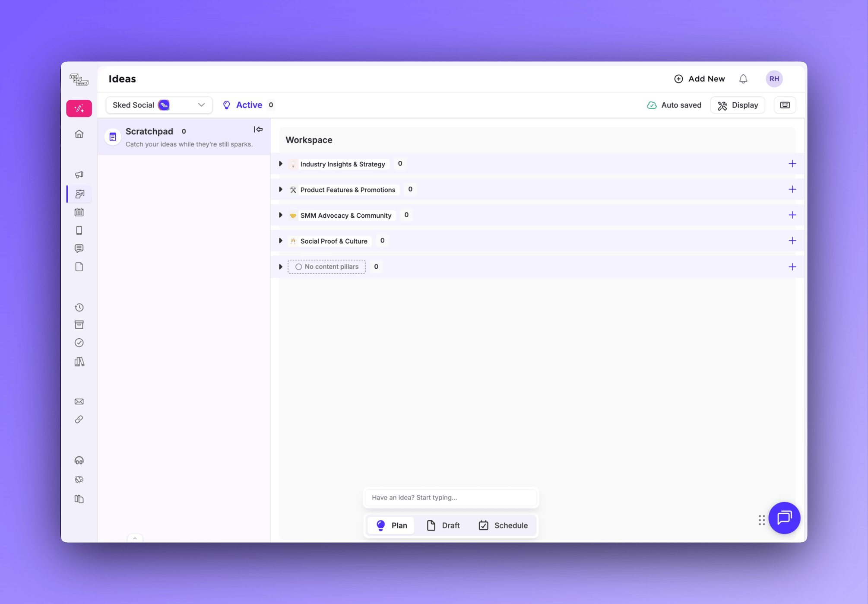The width and height of the screenshot is (868, 604).
Task: Open the comments chat icon in sidebar
Action: click(x=79, y=248)
